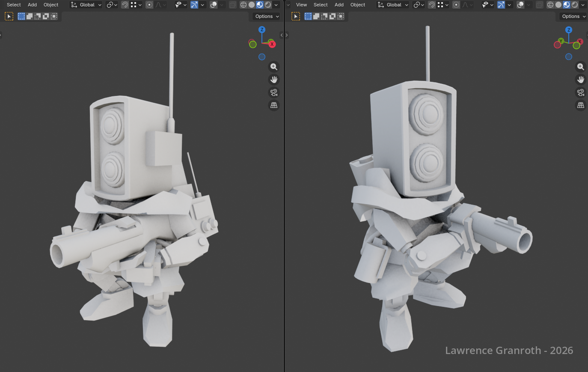Click the Select menu in left viewport header
The height and width of the screenshot is (372, 588).
tap(14, 5)
